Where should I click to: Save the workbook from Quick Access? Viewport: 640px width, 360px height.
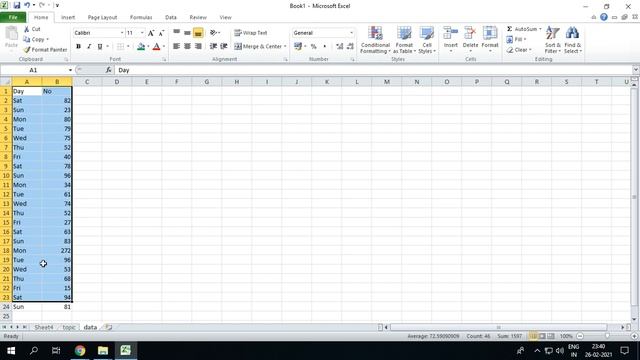coord(17,5)
